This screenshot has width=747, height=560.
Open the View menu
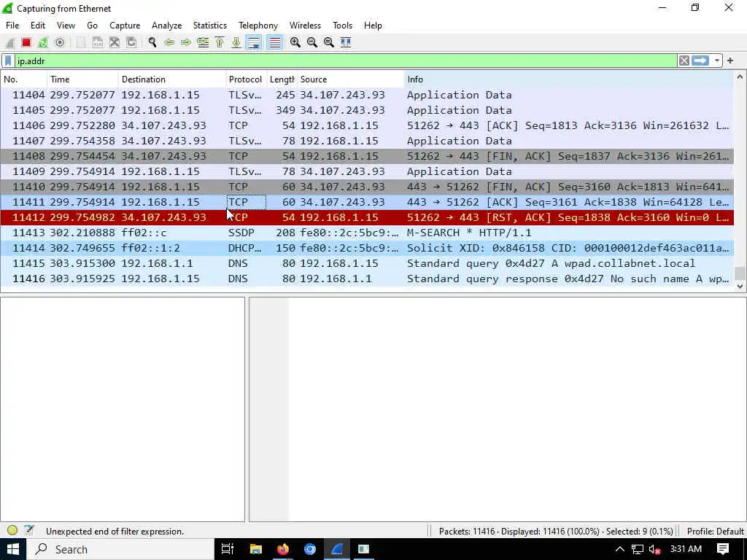[x=66, y=26]
